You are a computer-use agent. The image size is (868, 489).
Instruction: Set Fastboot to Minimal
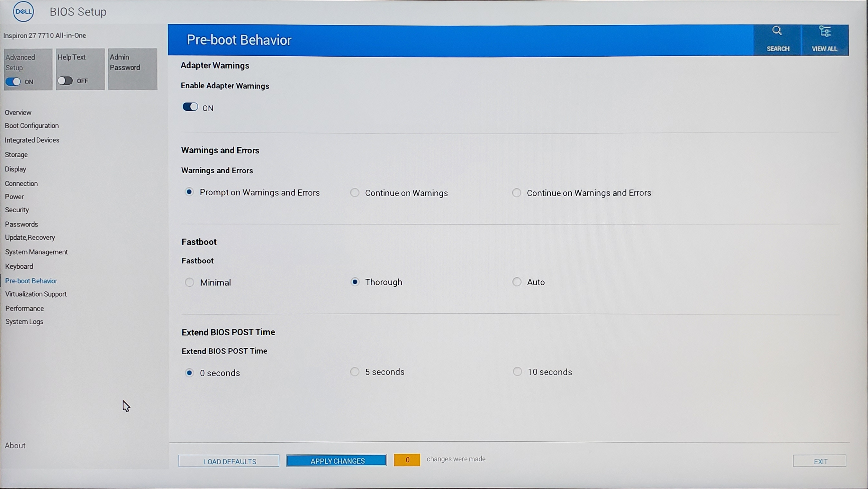click(x=189, y=282)
